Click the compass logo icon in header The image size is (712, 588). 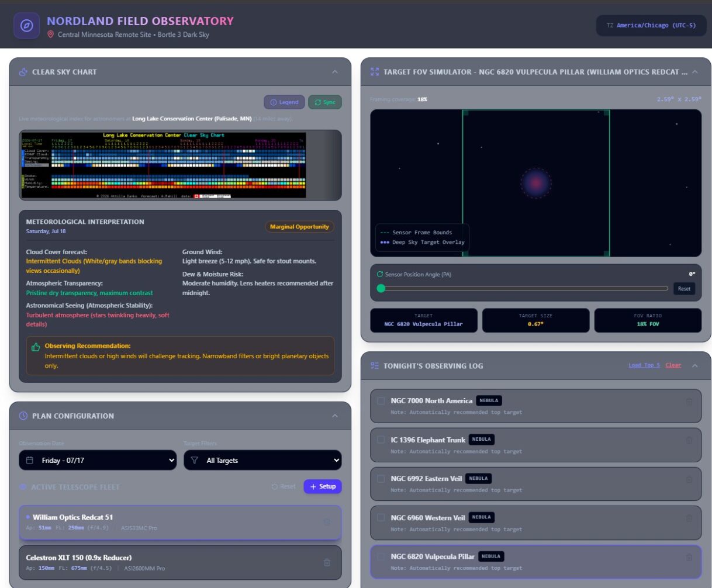[27, 26]
